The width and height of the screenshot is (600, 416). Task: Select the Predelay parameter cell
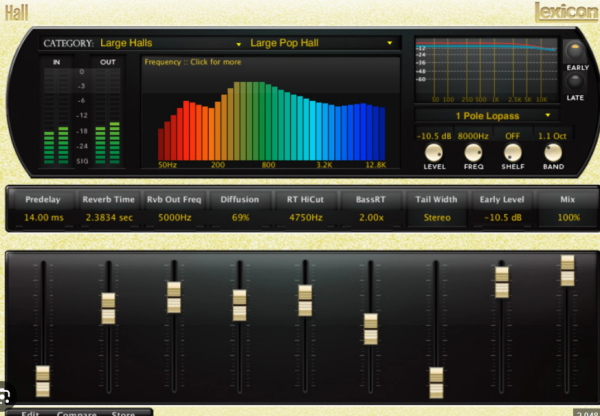pyautogui.click(x=42, y=208)
